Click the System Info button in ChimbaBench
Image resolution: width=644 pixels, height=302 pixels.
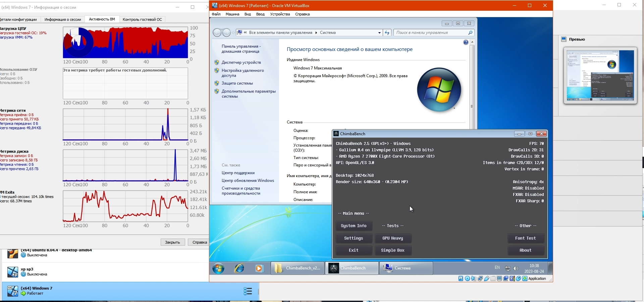(354, 226)
